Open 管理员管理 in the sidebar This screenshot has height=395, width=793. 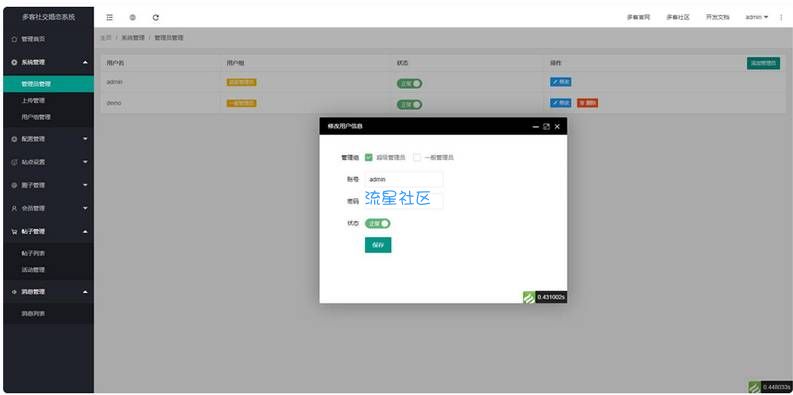coord(49,84)
